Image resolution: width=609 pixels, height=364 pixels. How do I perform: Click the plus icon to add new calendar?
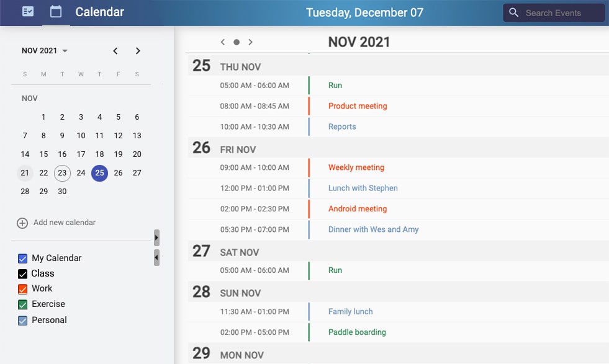click(x=22, y=223)
